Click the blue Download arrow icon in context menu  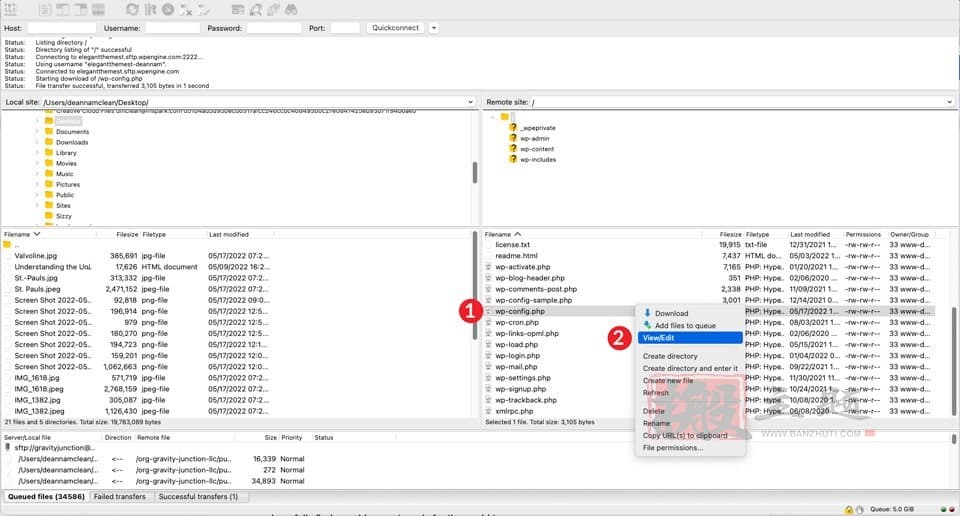tap(647, 313)
